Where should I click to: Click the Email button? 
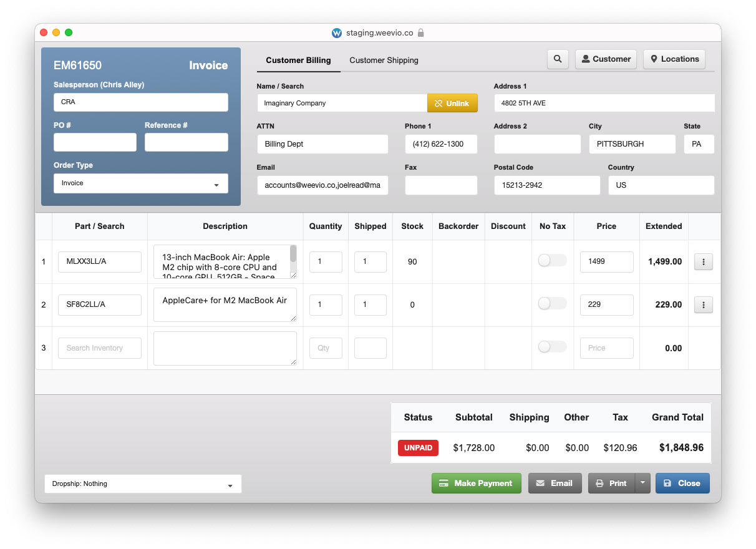click(555, 483)
